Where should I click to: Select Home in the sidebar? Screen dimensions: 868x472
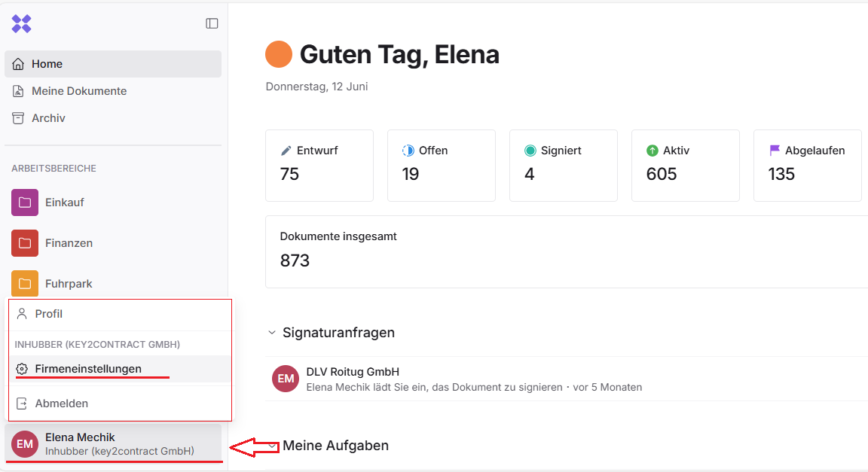click(47, 64)
